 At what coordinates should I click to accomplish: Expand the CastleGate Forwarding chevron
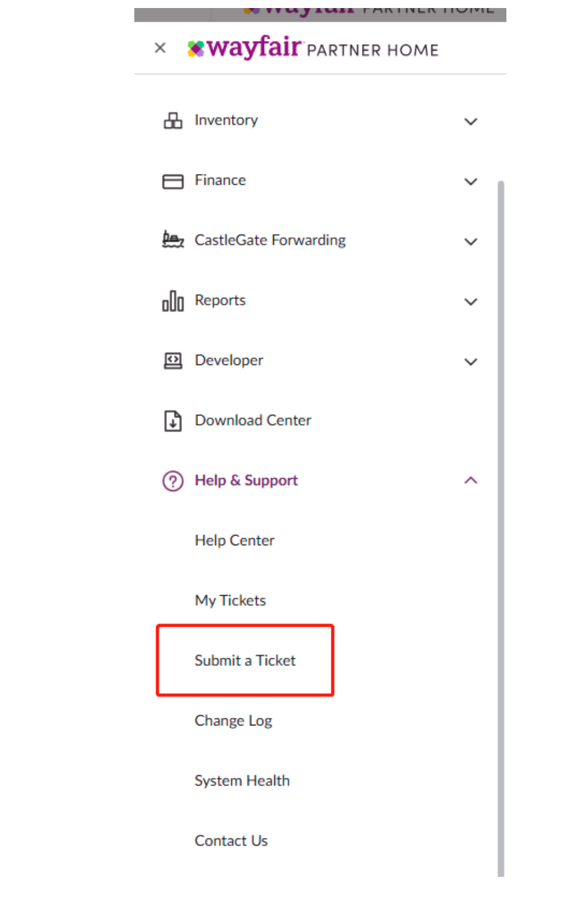pyautogui.click(x=471, y=242)
